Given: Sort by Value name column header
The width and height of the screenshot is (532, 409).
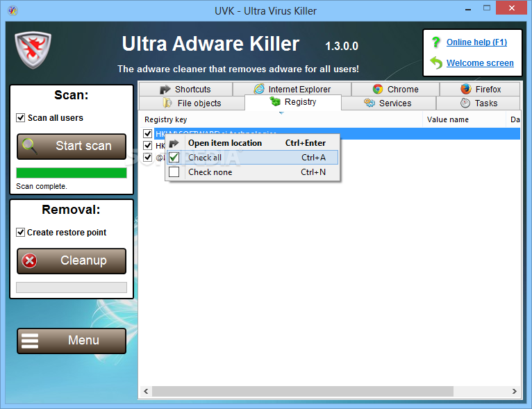Looking at the screenshot, I should [x=464, y=119].
